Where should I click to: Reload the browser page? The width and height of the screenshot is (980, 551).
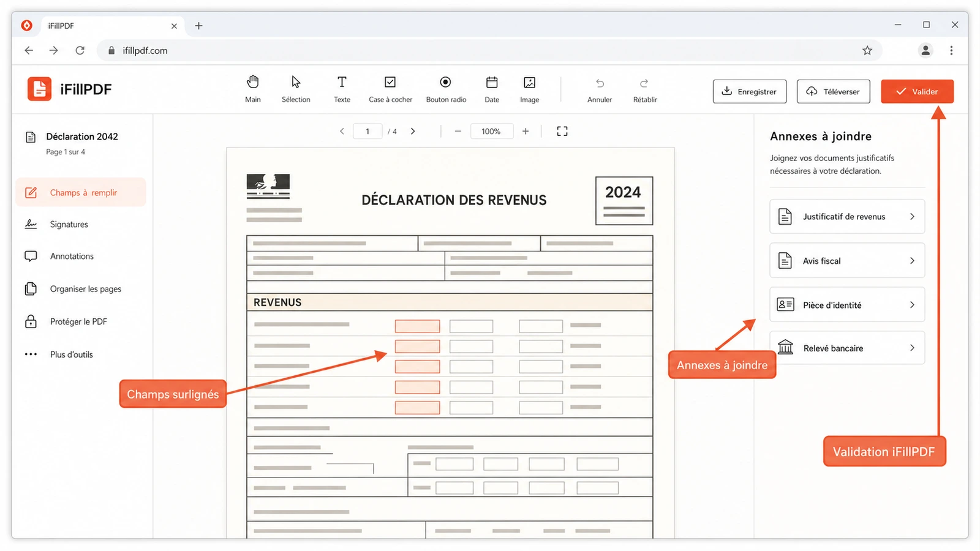coord(80,50)
